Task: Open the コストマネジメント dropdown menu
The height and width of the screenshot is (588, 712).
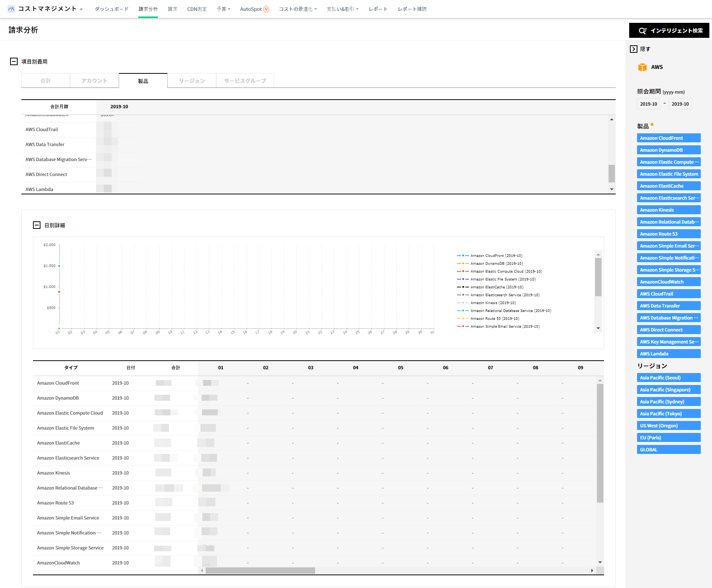Action: point(81,9)
